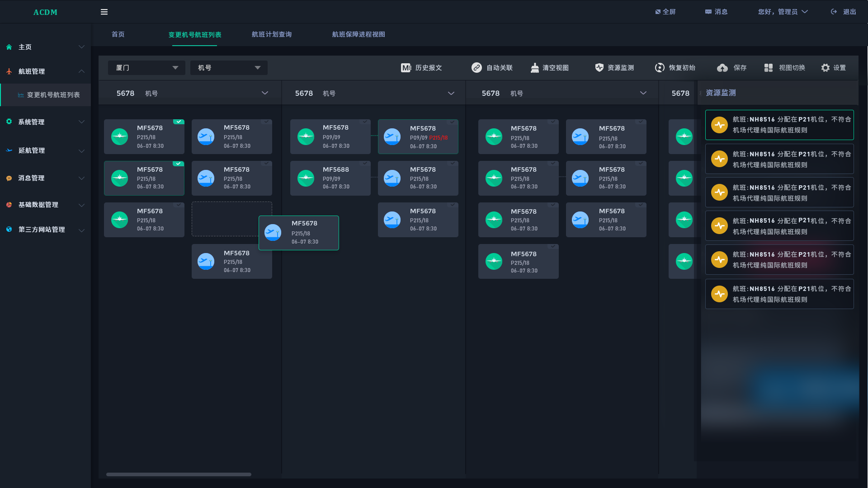
Task: Switch to the 航班计划查询 tab
Action: 271,35
